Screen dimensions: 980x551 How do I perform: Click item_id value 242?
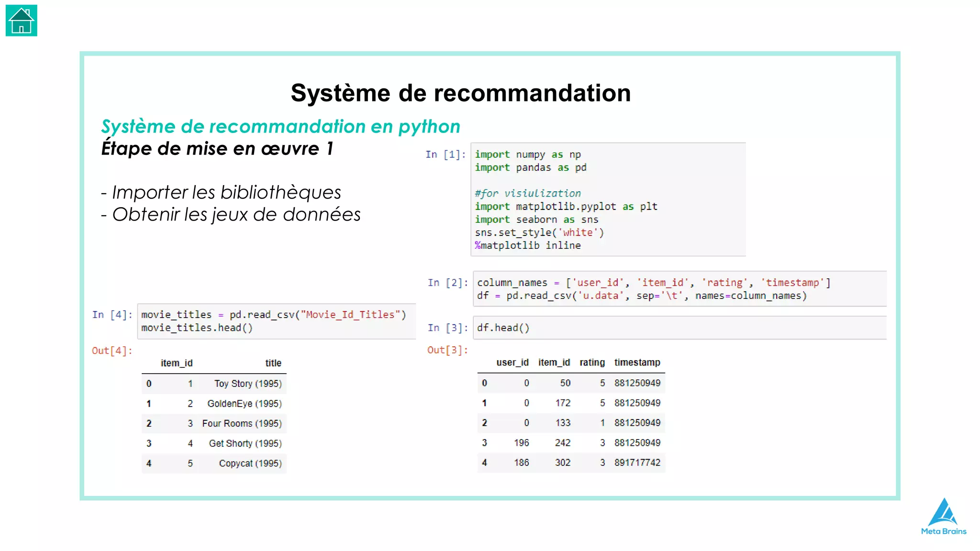(x=563, y=443)
